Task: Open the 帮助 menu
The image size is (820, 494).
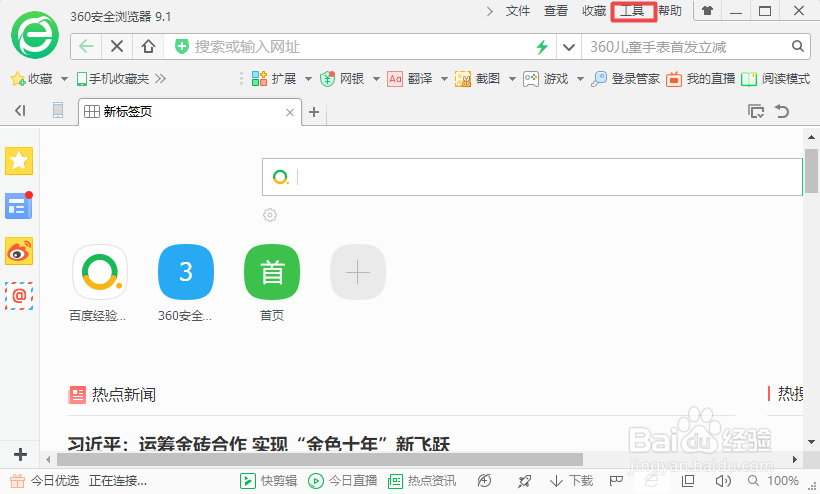Action: pos(670,11)
